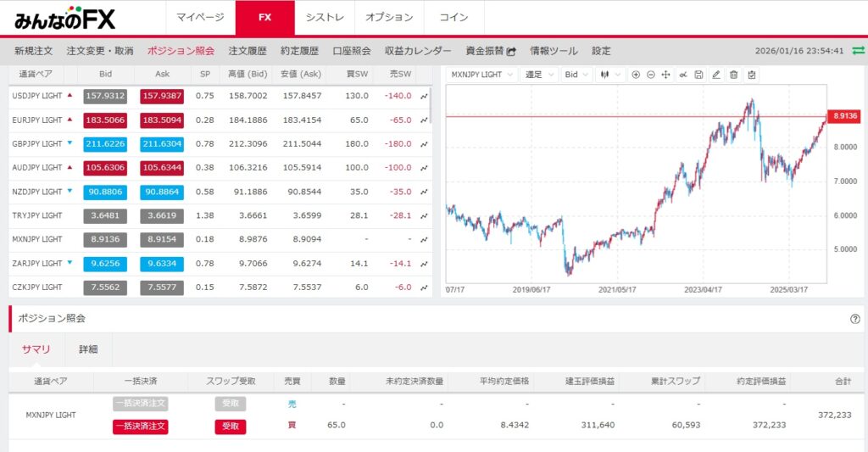
Task: Expand the 週足 timeframe dropdown
Action: (539, 75)
